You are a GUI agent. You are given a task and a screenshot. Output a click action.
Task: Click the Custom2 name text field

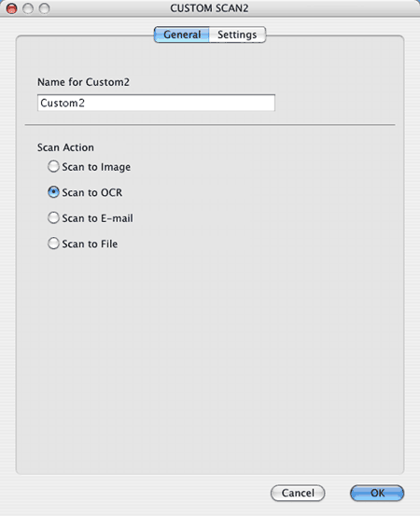(156, 103)
